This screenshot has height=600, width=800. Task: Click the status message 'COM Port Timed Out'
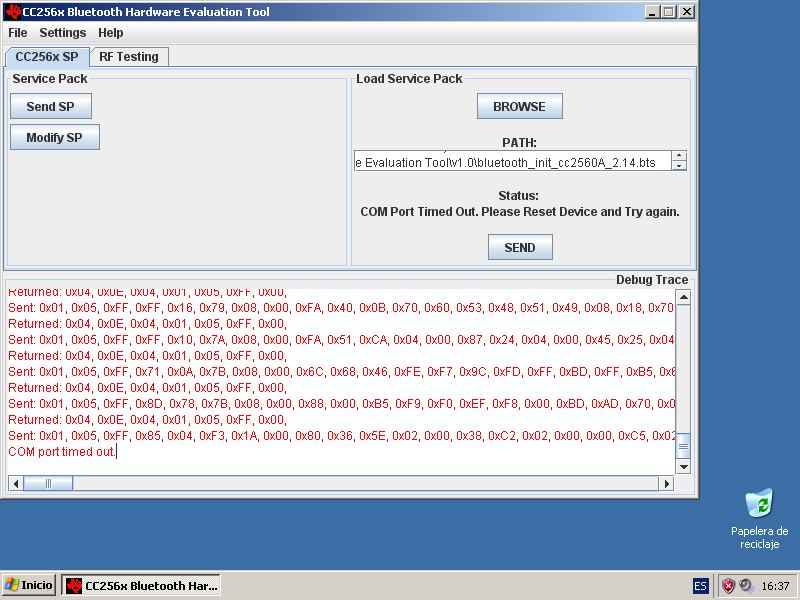click(520, 212)
